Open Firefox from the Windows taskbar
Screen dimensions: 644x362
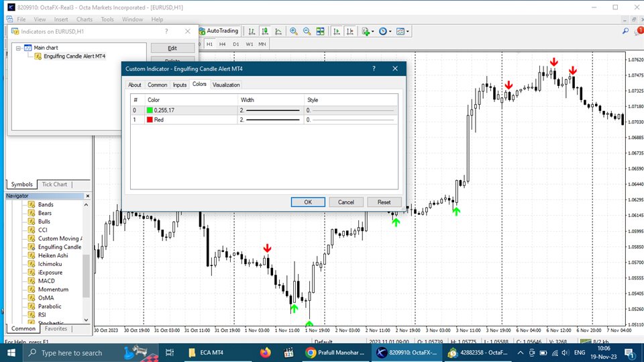click(x=265, y=353)
